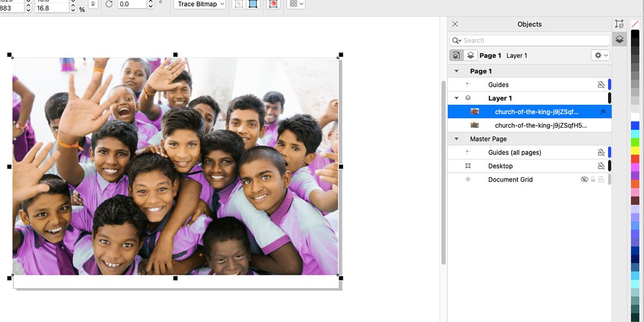644x322 pixels.
Task: Toggle print setting for Guides layer
Action: 601,85
